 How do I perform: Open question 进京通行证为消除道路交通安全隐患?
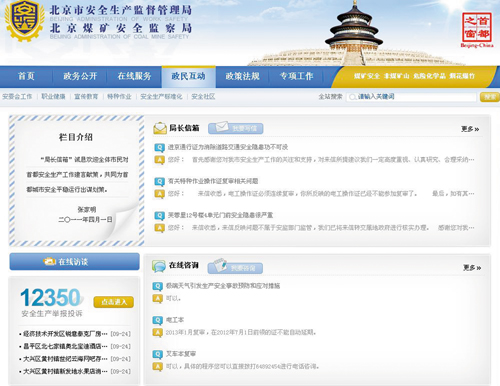tap(228, 147)
